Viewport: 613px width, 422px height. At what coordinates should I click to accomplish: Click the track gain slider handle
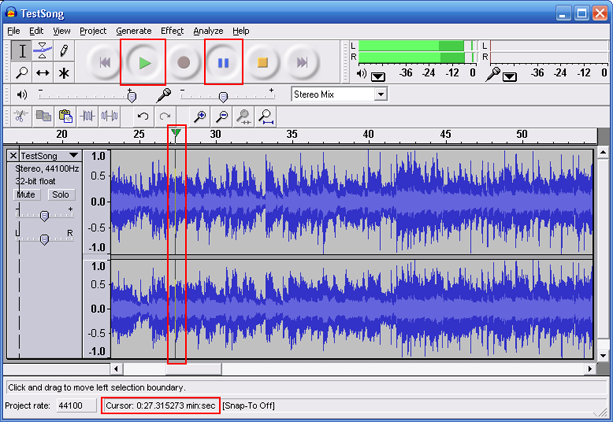click(44, 216)
